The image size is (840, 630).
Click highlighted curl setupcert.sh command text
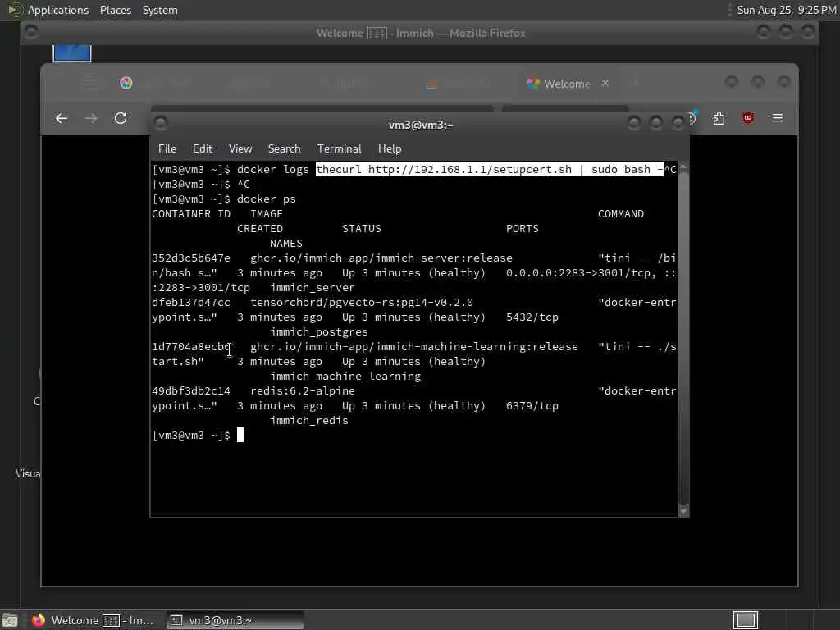click(490, 169)
